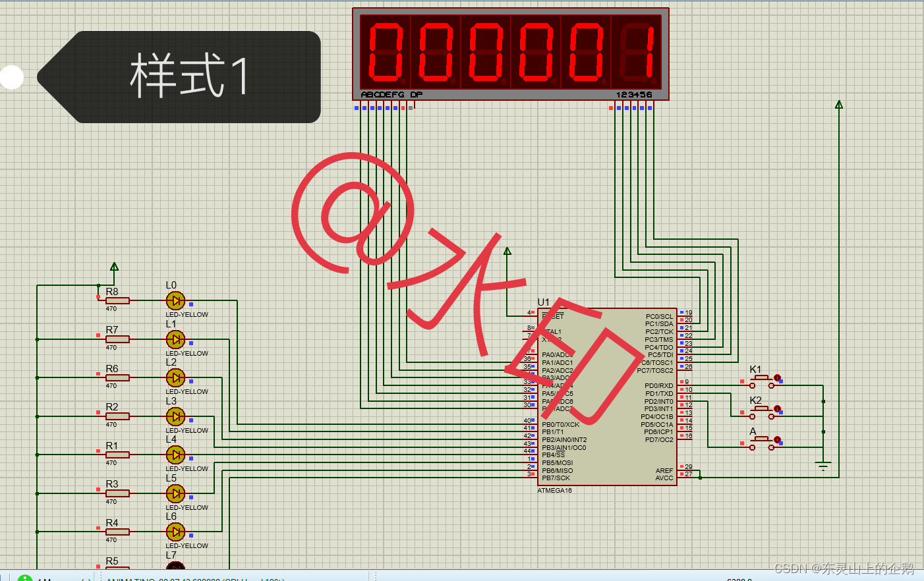Click the AVCC pin label

click(x=664, y=478)
